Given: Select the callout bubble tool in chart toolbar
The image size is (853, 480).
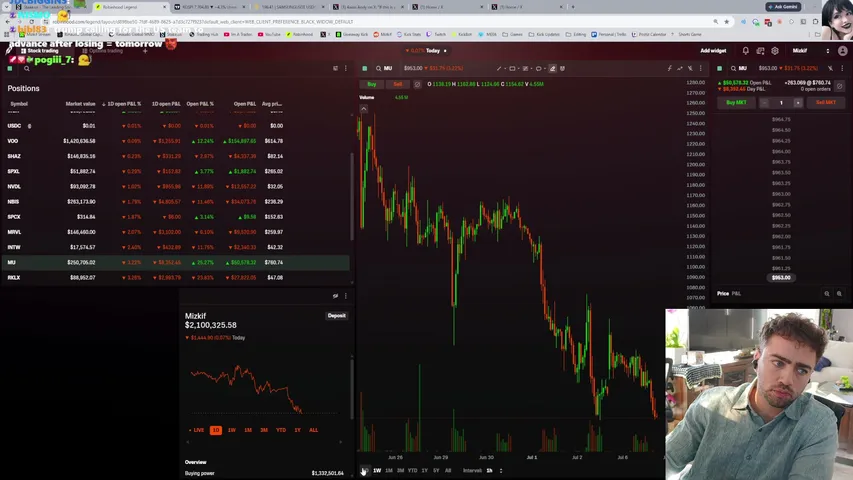Looking at the screenshot, I should [538, 69].
